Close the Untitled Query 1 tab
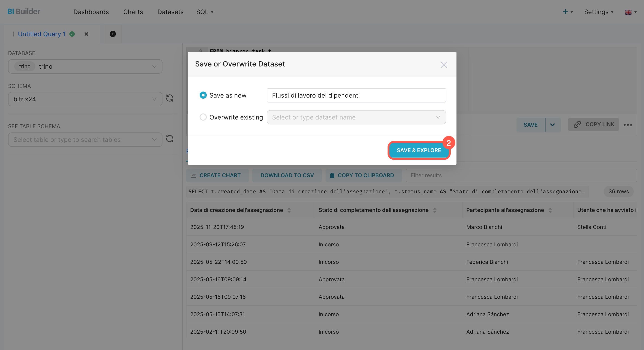 pyautogui.click(x=86, y=34)
